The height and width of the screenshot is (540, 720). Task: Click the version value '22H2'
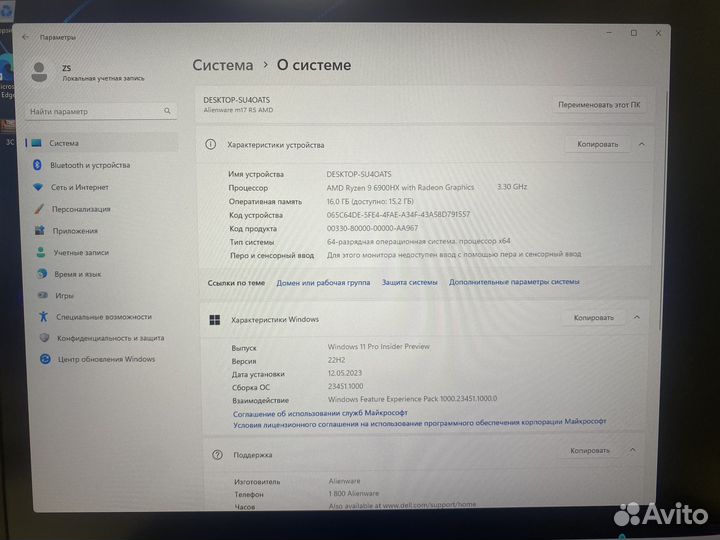[x=336, y=360]
